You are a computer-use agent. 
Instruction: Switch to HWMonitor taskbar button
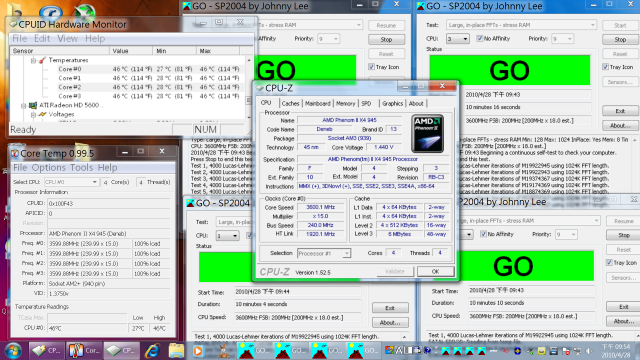coord(46,351)
